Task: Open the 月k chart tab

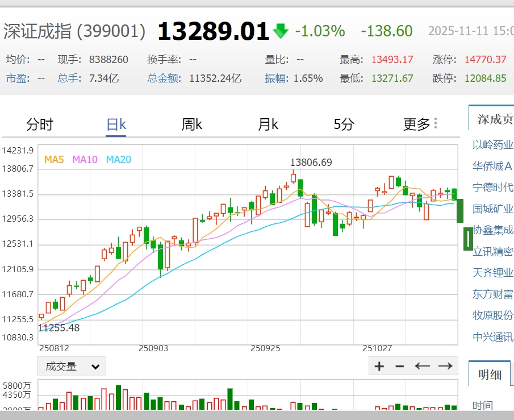Action: click(x=268, y=124)
